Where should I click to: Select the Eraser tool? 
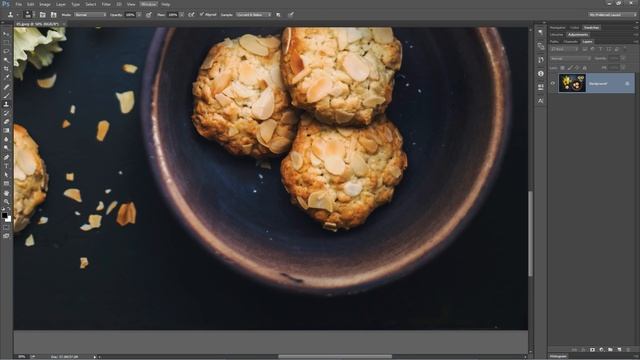(x=6, y=122)
